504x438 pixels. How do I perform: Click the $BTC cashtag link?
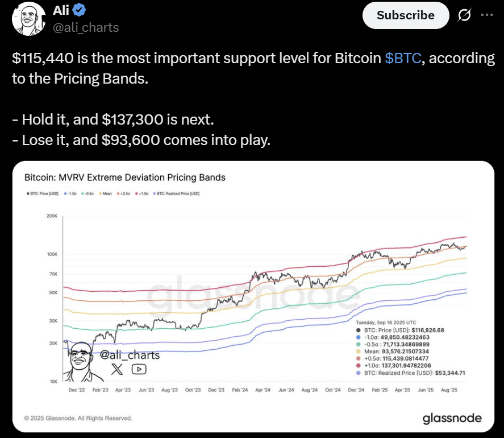coord(403,59)
